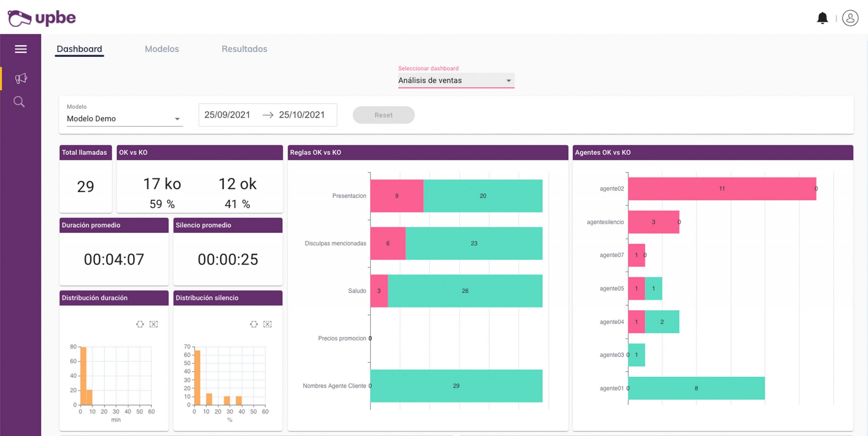Click the 'Total llamadas' card header
868x436 pixels.
coord(85,152)
